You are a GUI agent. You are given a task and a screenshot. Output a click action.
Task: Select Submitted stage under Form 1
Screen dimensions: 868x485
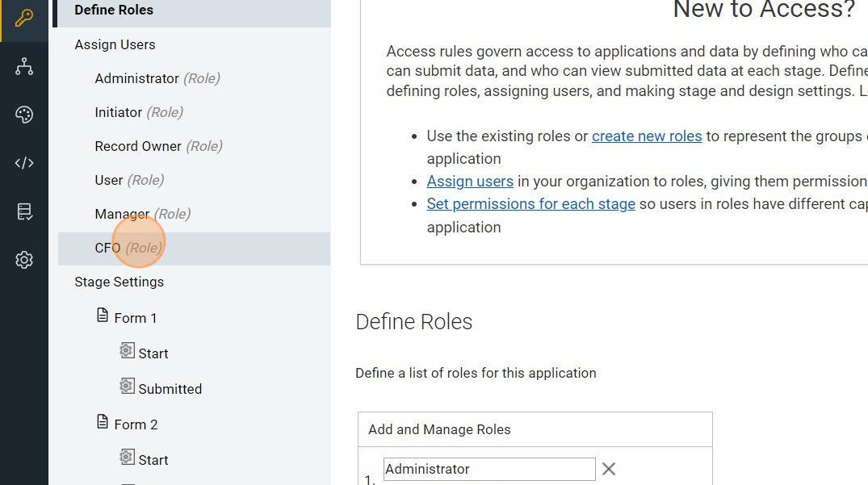170,389
